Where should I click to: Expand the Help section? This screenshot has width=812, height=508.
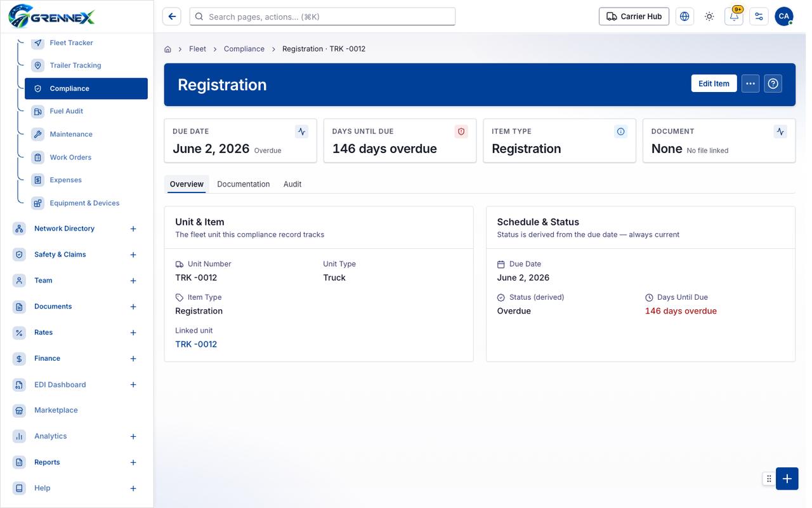tap(133, 488)
